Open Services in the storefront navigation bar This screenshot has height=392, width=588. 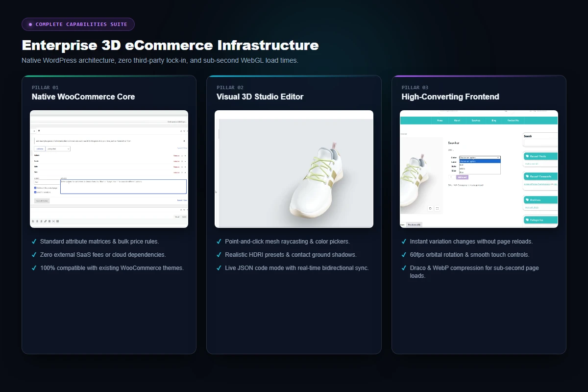pyautogui.click(x=476, y=121)
